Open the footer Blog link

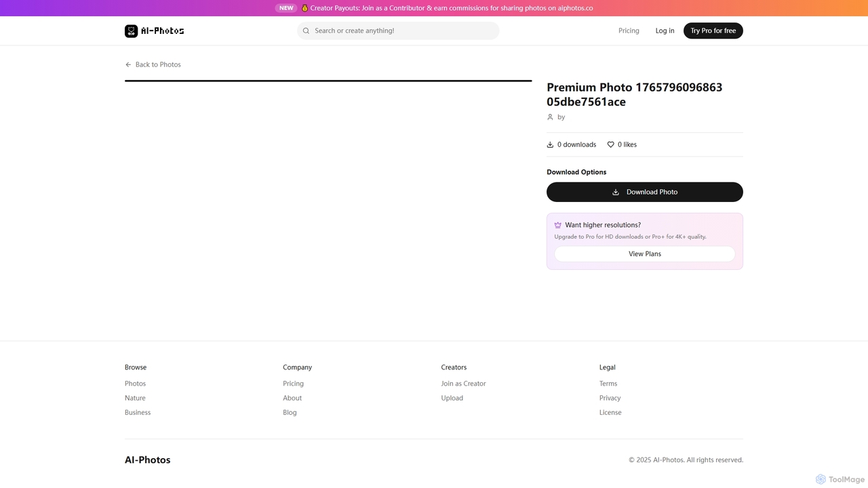click(x=290, y=412)
